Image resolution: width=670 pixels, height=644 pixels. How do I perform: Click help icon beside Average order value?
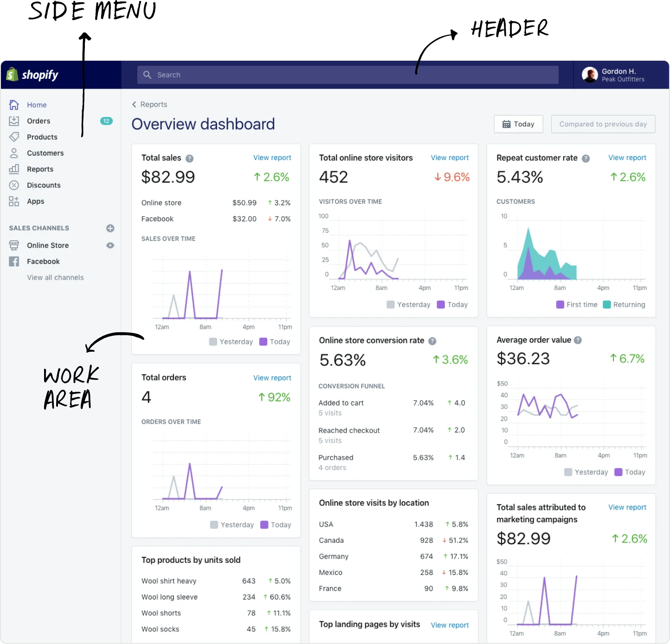pyautogui.click(x=578, y=340)
